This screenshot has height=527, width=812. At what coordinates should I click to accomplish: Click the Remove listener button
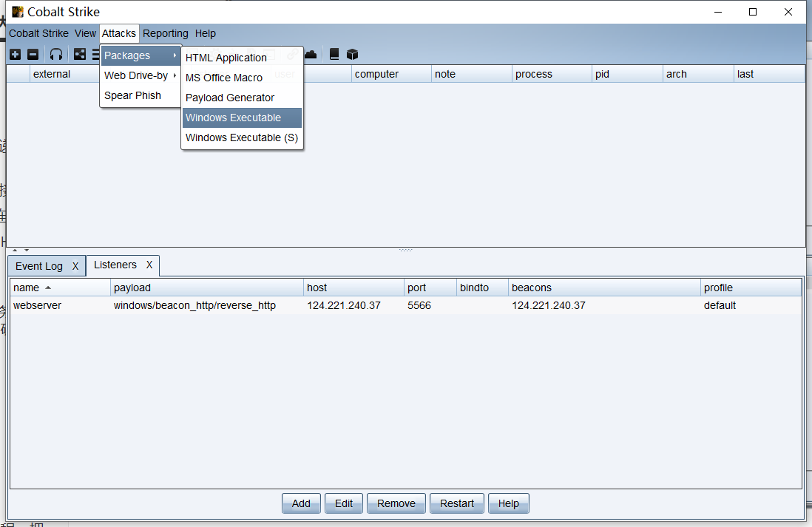396,503
